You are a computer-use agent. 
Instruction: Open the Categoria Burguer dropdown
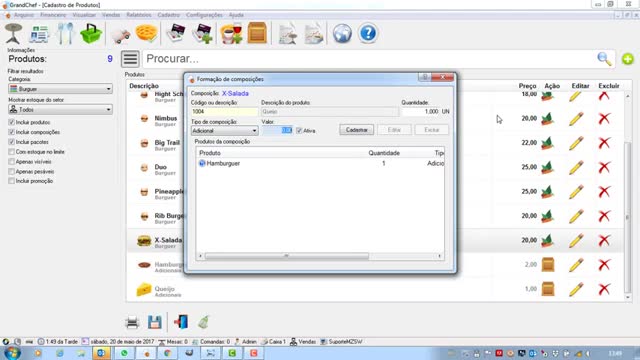[60, 89]
